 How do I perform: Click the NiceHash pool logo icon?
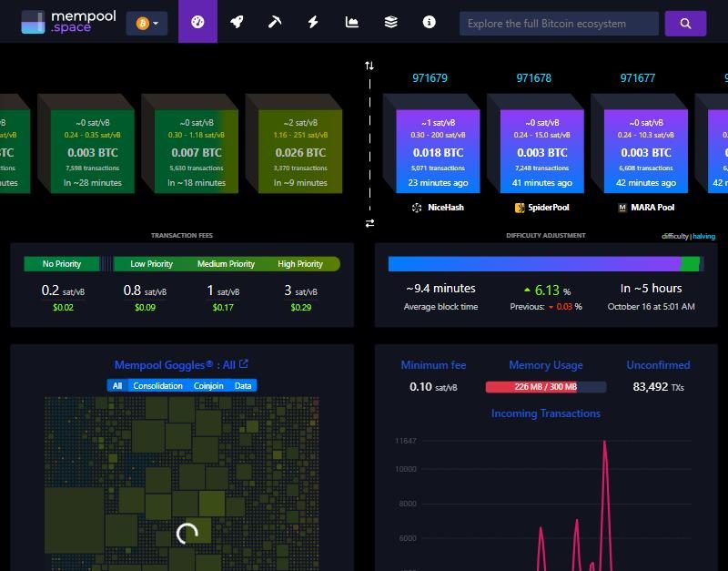(417, 208)
